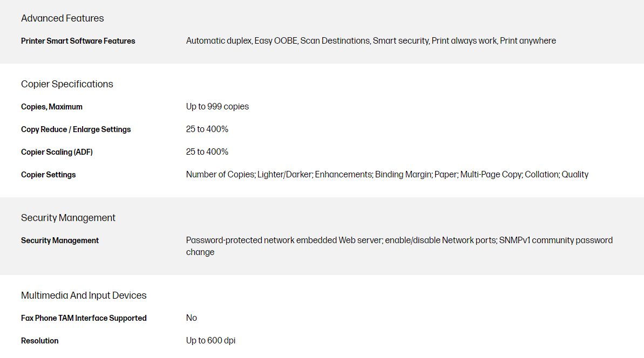Click the Number of Copies; Lighter/Darker settings text

pyautogui.click(x=387, y=175)
